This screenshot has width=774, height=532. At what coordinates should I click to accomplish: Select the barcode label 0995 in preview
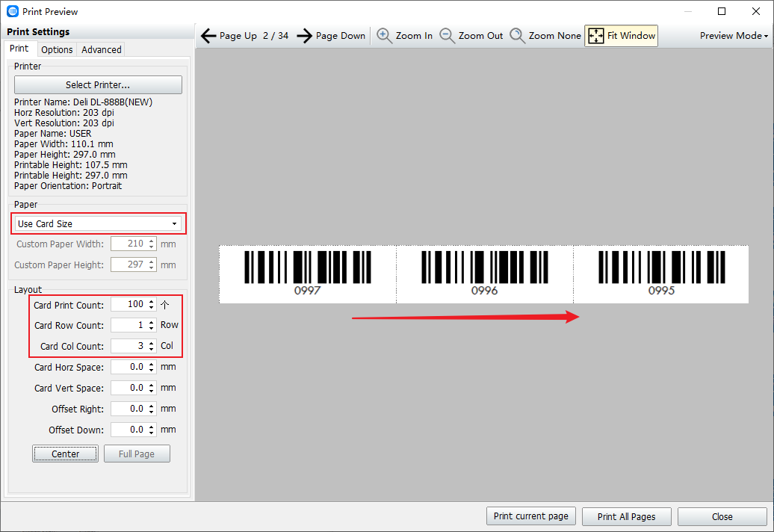(x=661, y=274)
